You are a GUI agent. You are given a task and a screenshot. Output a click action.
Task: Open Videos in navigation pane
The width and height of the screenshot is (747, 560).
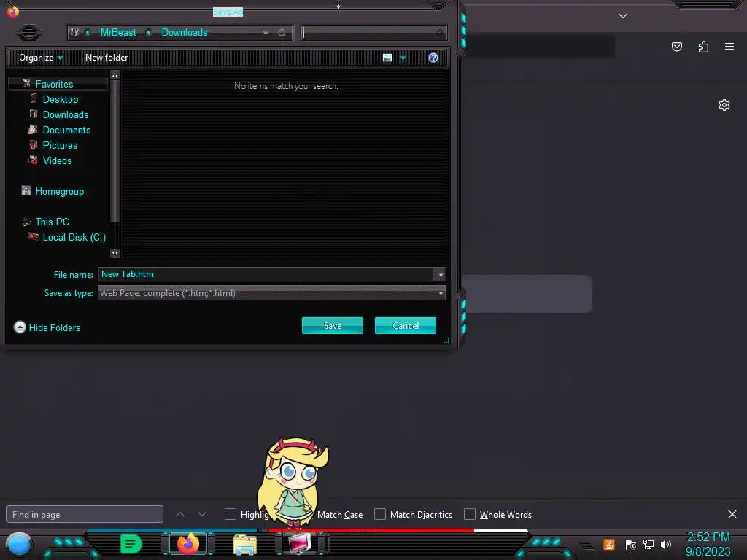click(57, 160)
